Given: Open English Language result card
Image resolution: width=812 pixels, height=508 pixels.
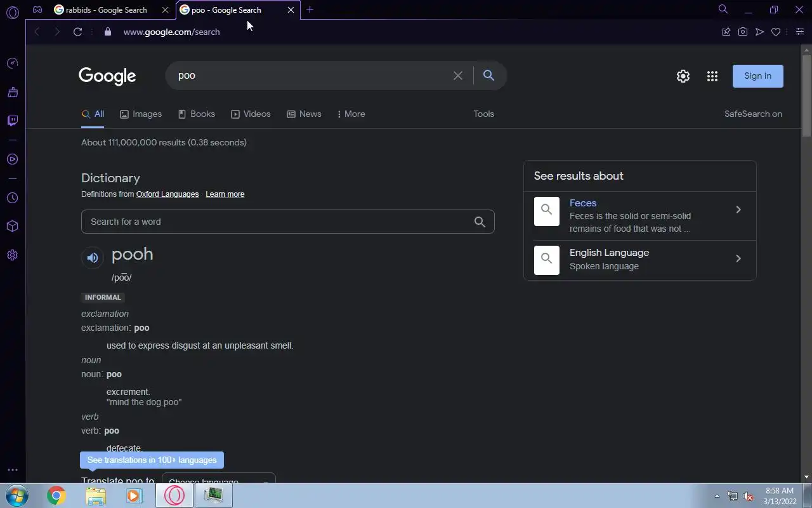Looking at the screenshot, I should point(640,260).
